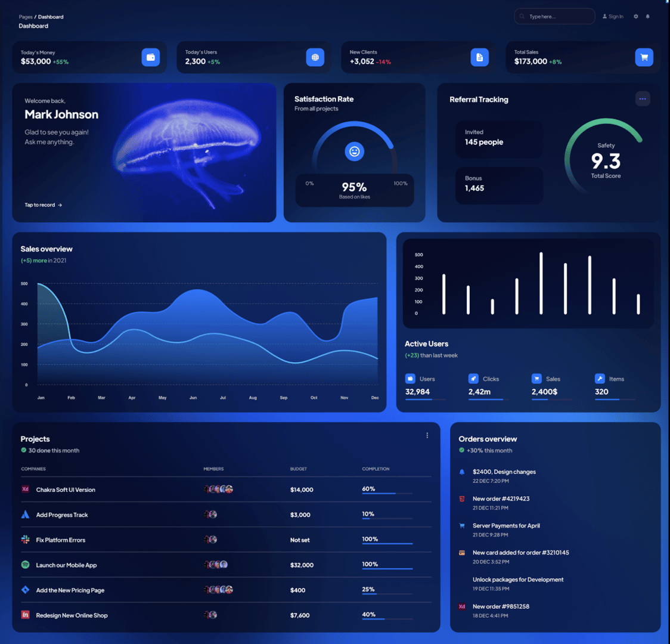Click member avatars for Add the New Pricing Page
The height and width of the screenshot is (644, 670).
(219, 590)
